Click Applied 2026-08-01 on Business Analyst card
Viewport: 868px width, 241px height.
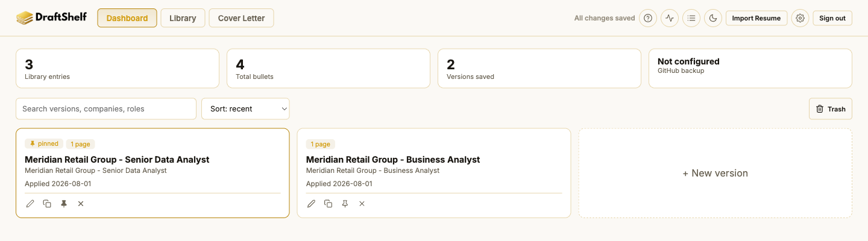click(x=339, y=184)
